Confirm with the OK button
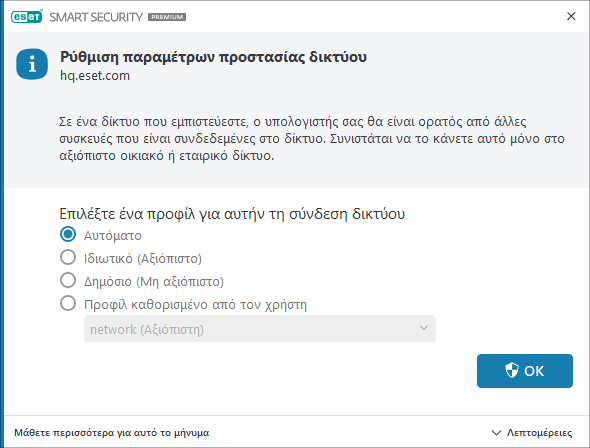The image size is (590, 448). [525, 371]
